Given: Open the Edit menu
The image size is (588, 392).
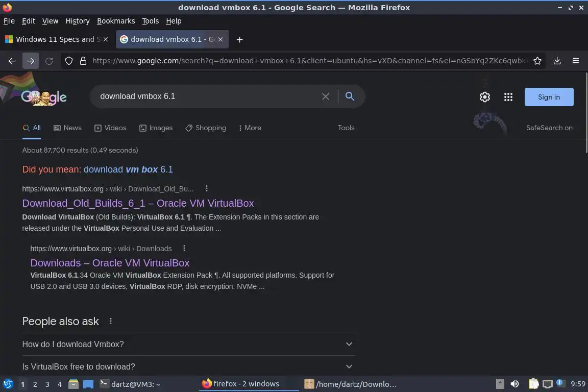Looking at the screenshot, I should click(x=29, y=21).
